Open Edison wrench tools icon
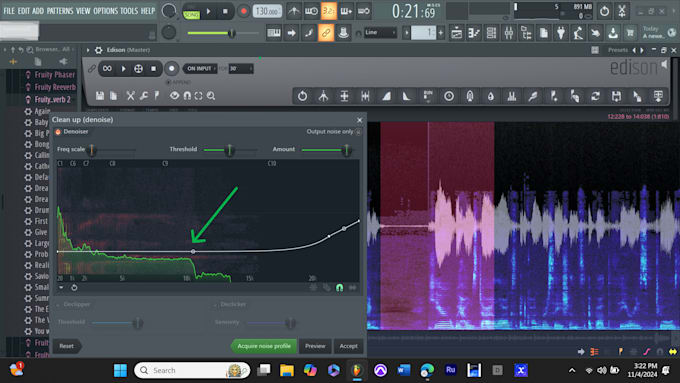The width and height of the screenshot is (680, 383). click(144, 96)
